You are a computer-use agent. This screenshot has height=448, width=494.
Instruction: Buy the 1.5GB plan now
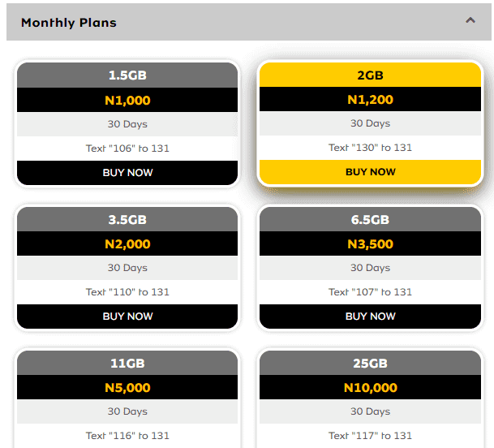[x=127, y=173]
